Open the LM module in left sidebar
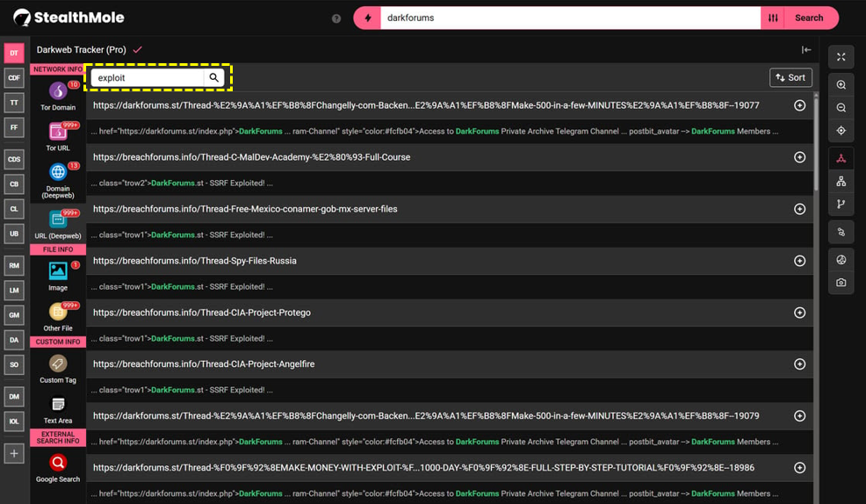The height and width of the screenshot is (504, 866). point(14,291)
